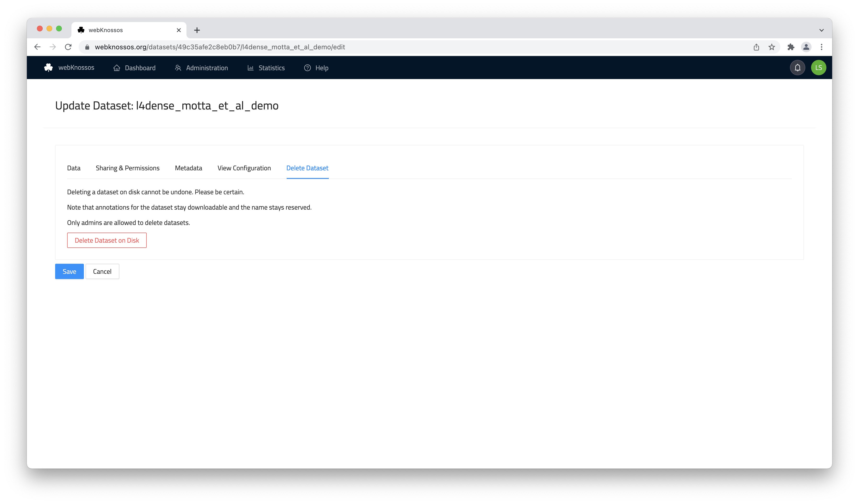The height and width of the screenshot is (504, 859).
Task: Select the Delete Dataset tab
Action: pyautogui.click(x=308, y=168)
